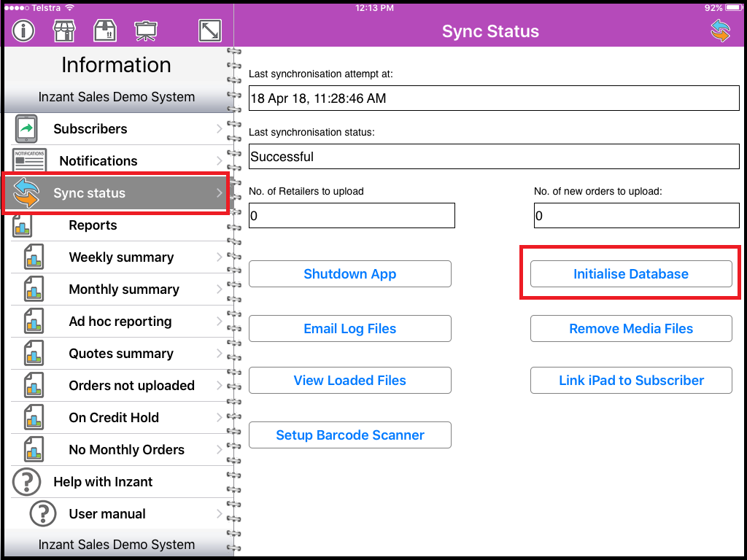The width and height of the screenshot is (747, 560).
Task: Tap the sync arrows icon in header
Action: pos(720,31)
